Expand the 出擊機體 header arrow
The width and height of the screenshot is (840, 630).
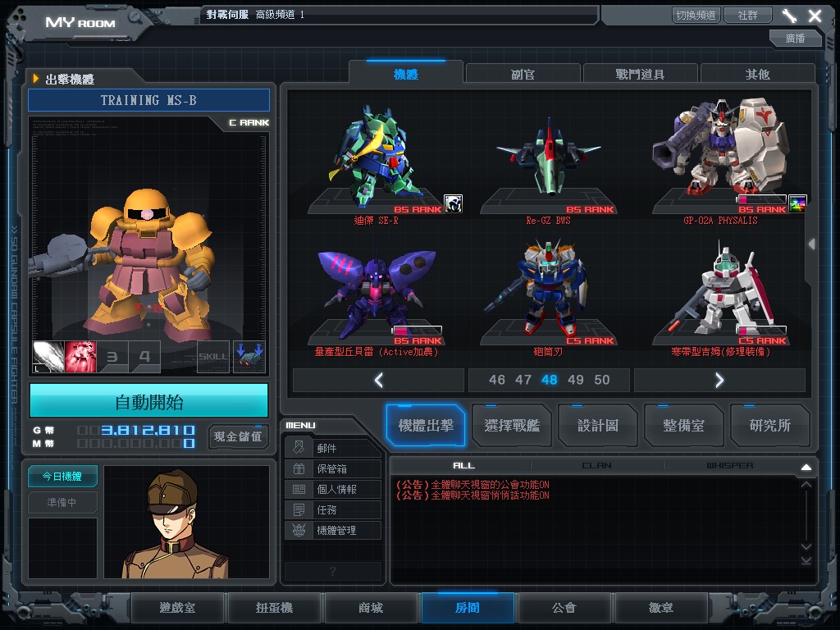coord(36,79)
